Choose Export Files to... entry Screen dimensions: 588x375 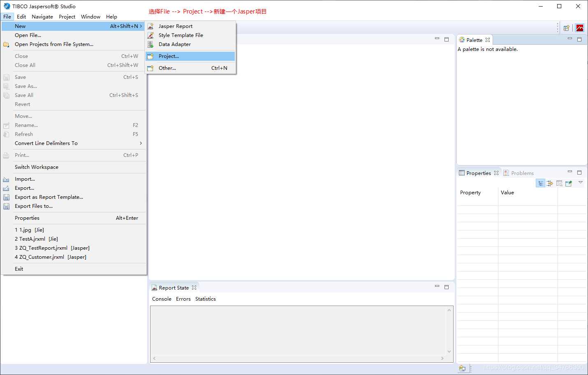point(74,206)
